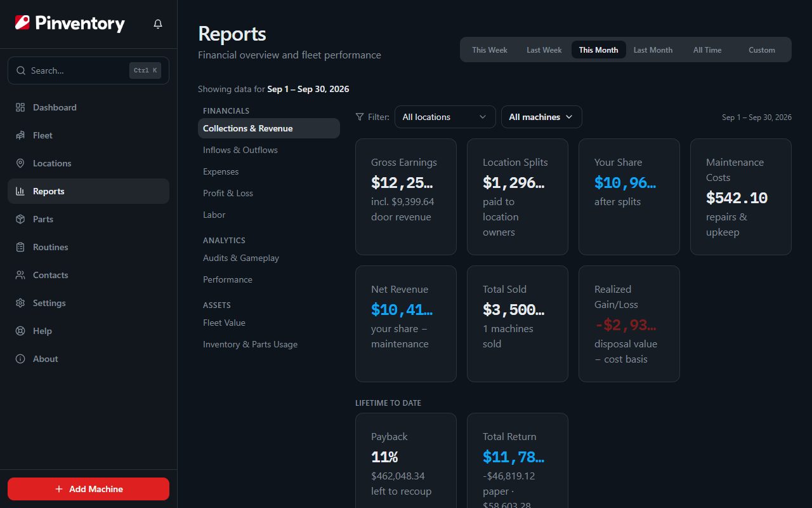Image resolution: width=812 pixels, height=508 pixels.
Task: Click the Help lifebuoy icon
Action: pyautogui.click(x=20, y=331)
